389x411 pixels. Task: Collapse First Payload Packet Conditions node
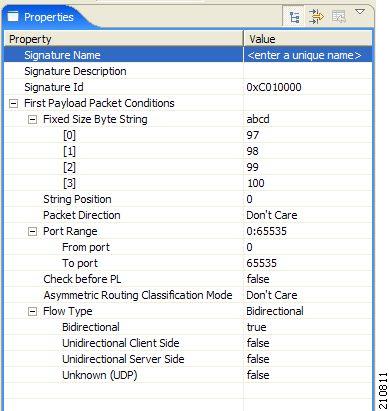pyautogui.click(x=13, y=103)
